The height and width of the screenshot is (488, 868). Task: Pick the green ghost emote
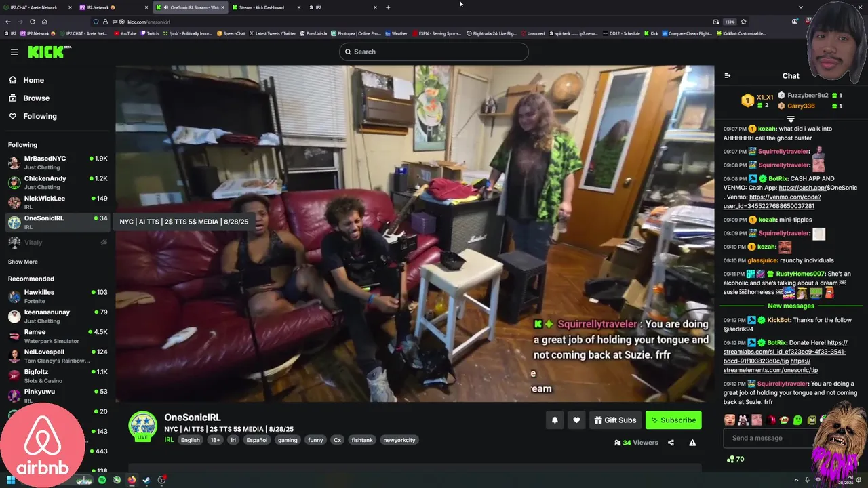click(x=797, y=420)
